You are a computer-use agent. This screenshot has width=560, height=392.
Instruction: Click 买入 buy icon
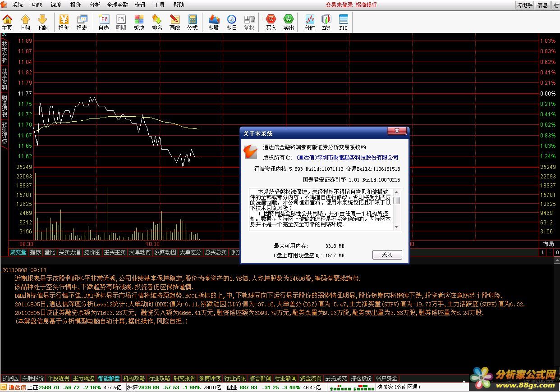click(271, 23)
